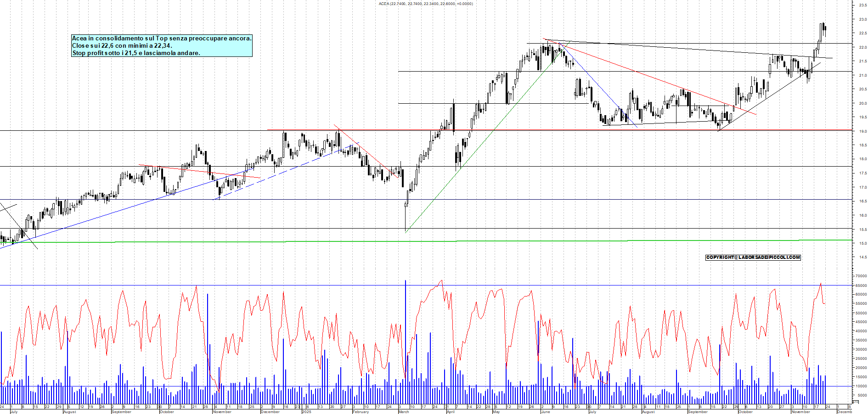Select the blue annotation box about consolidamento

[x=162, y=46]
